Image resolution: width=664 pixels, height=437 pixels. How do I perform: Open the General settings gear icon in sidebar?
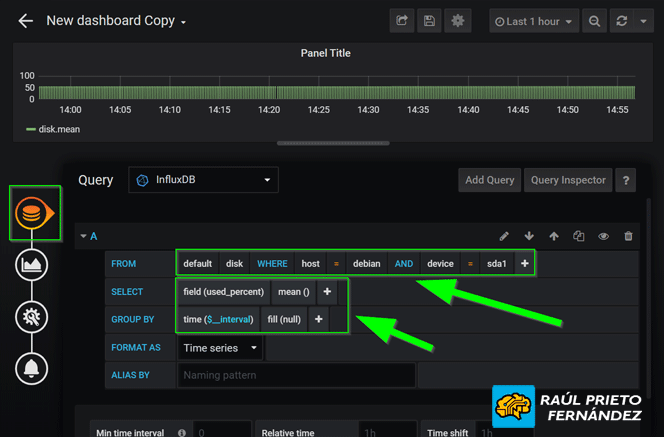pyautogui.click(x=32, y=317)
